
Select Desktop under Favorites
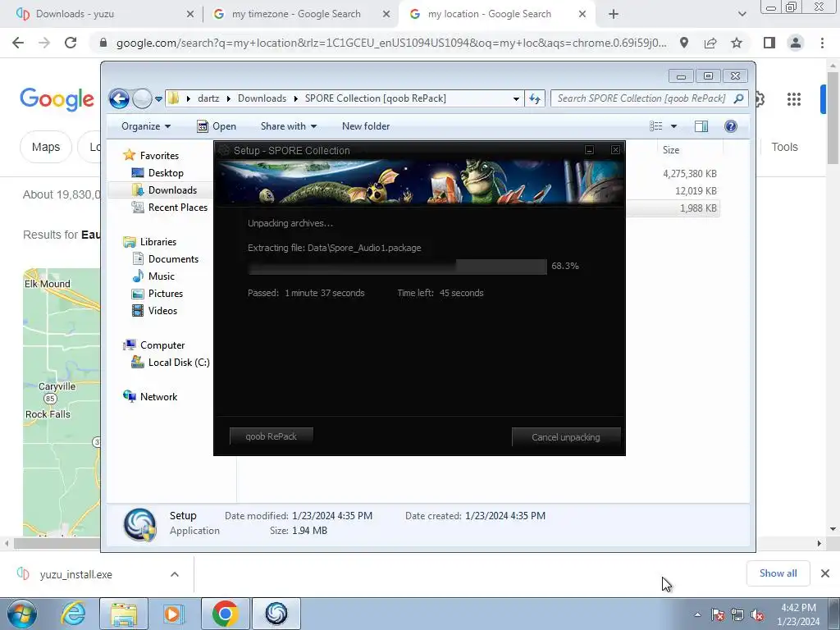click(x=157, y=173)
